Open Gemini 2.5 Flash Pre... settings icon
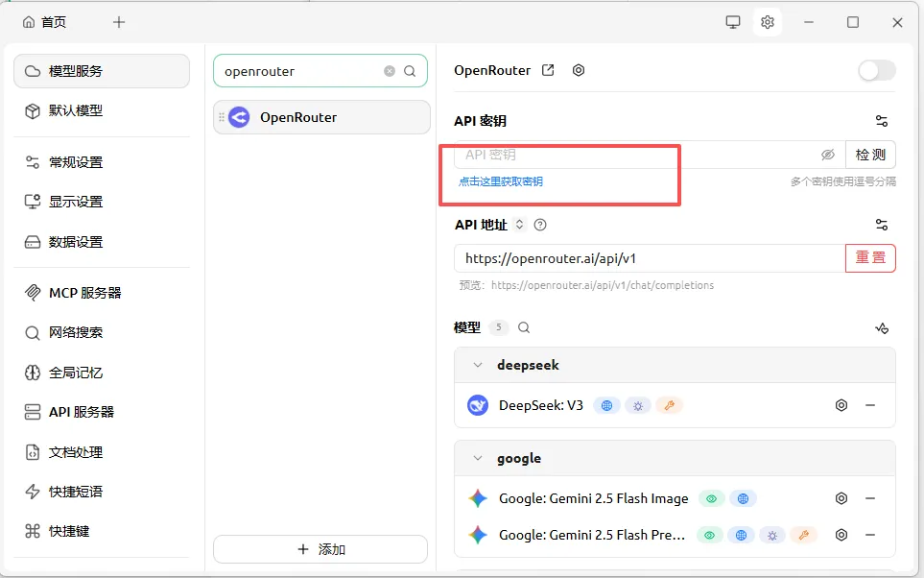The height and width of the screenshot is (578, 924). tap(841, 535)
